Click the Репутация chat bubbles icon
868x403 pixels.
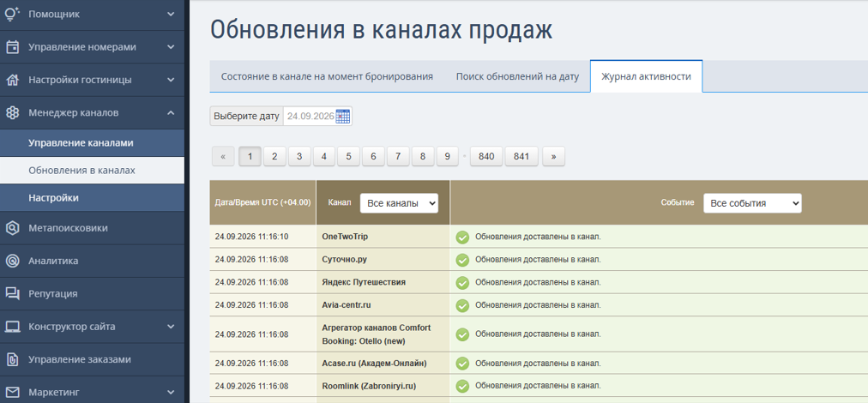12,293
